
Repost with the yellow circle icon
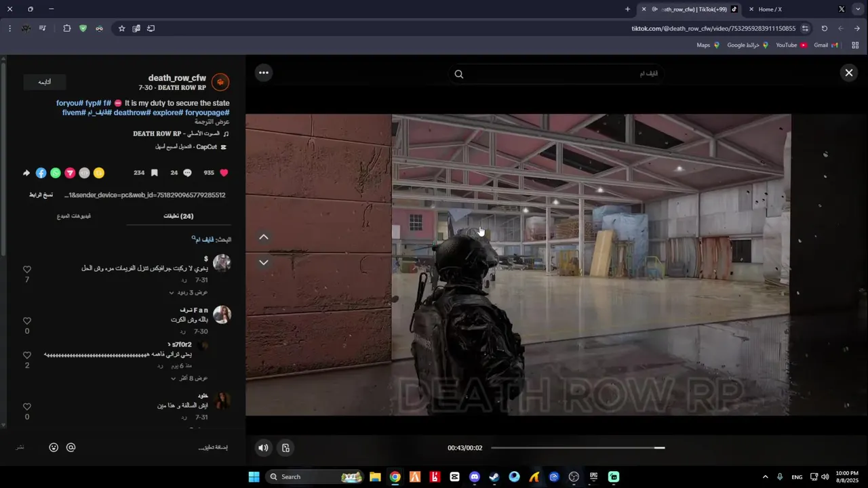pos(99,173)
